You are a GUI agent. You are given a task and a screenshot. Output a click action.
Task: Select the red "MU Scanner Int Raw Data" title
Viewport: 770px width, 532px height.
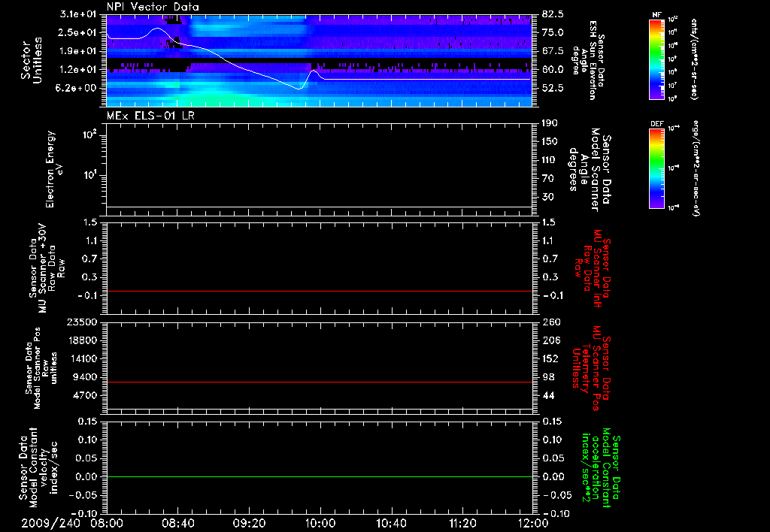click(x=591, y=268)
